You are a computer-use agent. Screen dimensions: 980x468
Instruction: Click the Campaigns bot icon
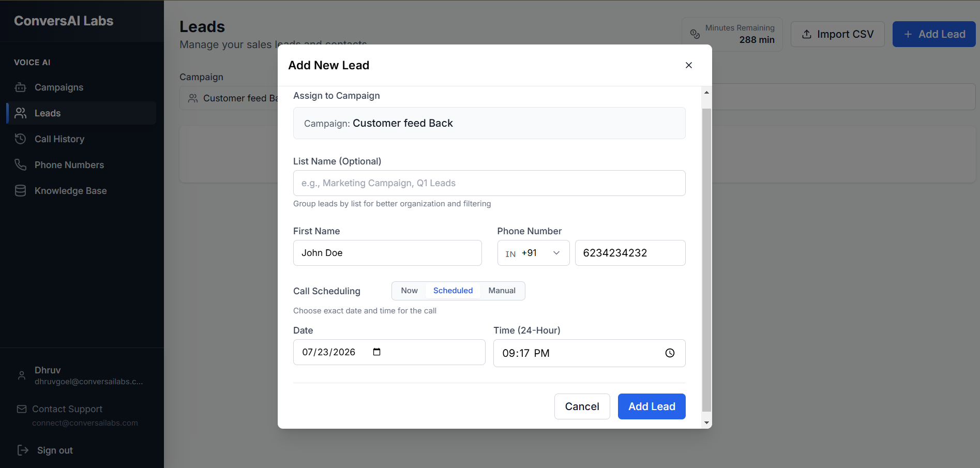tap(21, 87)
